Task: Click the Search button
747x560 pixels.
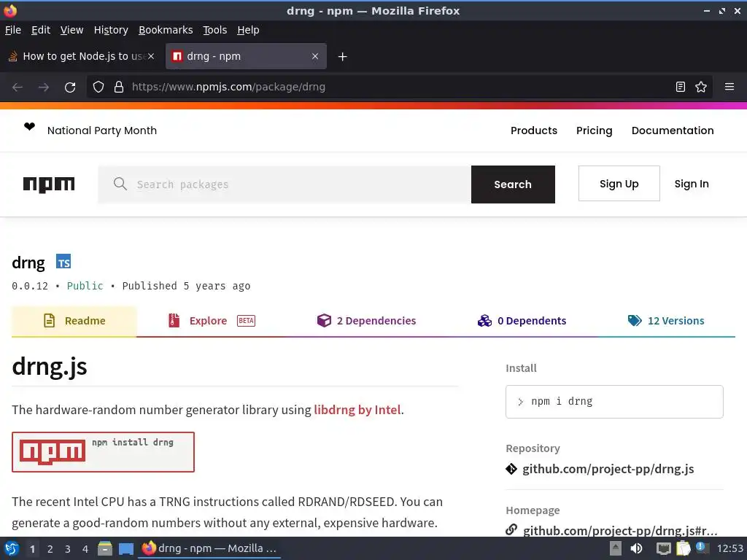Action: pyautogui.click(x=513, y=184)
